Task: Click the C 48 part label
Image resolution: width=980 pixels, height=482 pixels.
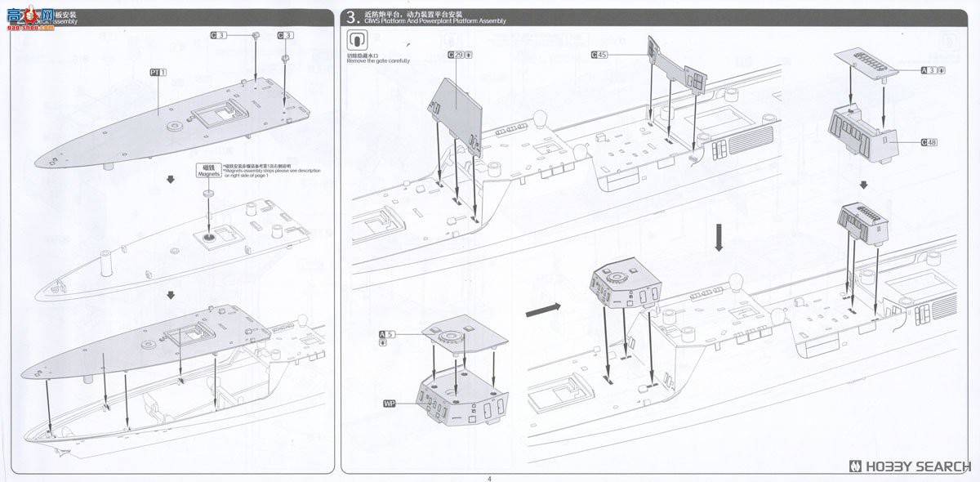Action: pos(929,143)
